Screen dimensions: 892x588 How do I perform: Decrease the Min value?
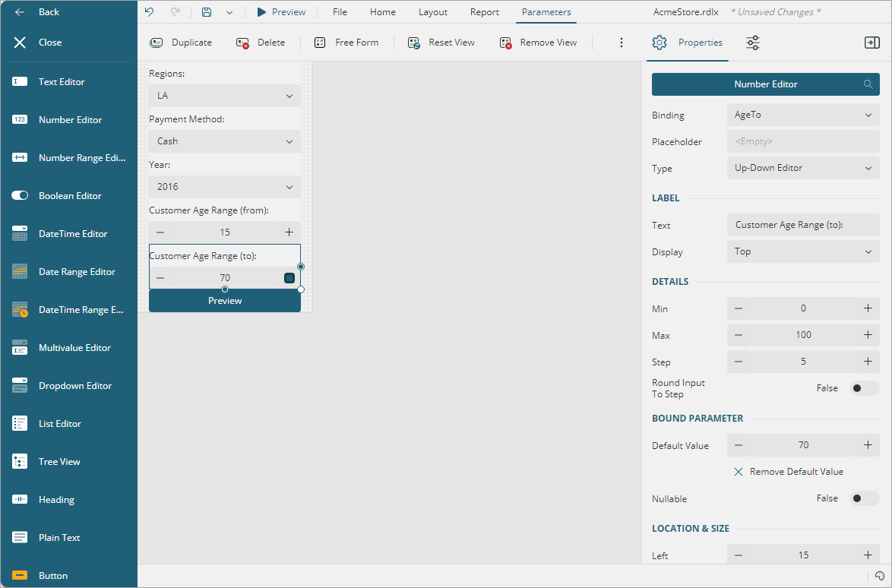pos(739,308)
